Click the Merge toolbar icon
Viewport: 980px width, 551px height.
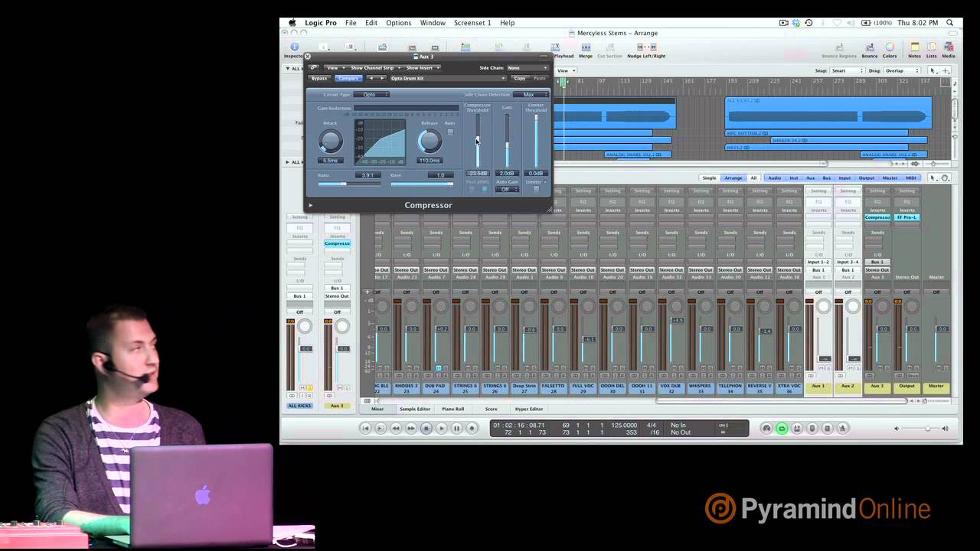(586, 47)
